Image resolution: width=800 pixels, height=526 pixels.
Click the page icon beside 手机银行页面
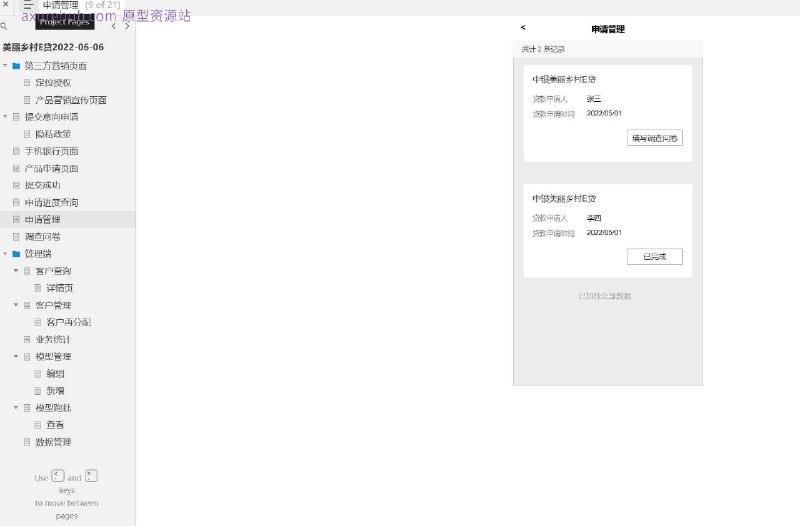[x=16, y=151]
